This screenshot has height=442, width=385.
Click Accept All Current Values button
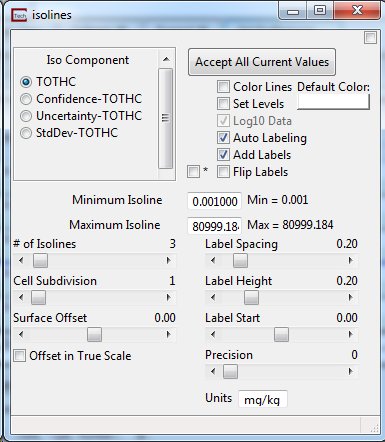click(262, 62)
